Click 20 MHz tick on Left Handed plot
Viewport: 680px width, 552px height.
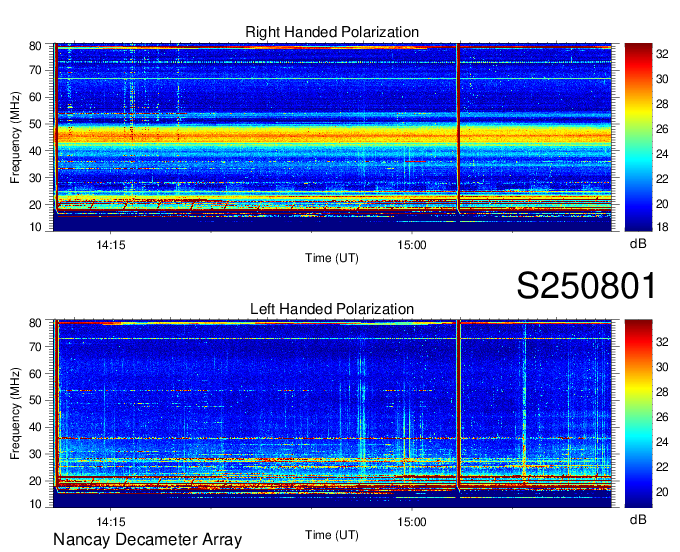(x=35, y=481)
